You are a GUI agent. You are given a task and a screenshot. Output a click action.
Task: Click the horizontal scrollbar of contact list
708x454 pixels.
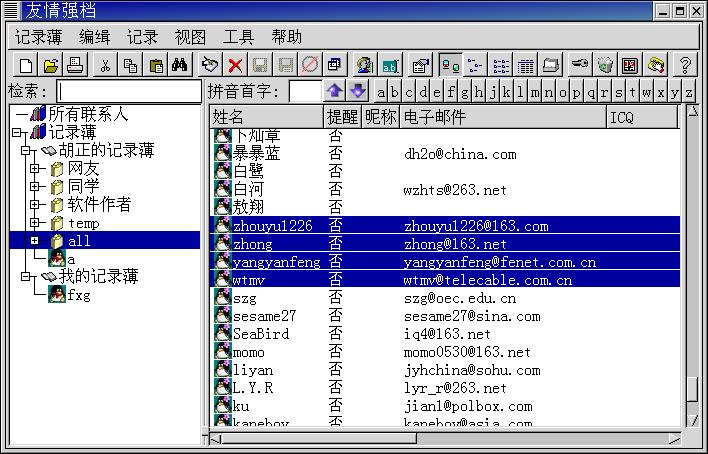(450, 438)
